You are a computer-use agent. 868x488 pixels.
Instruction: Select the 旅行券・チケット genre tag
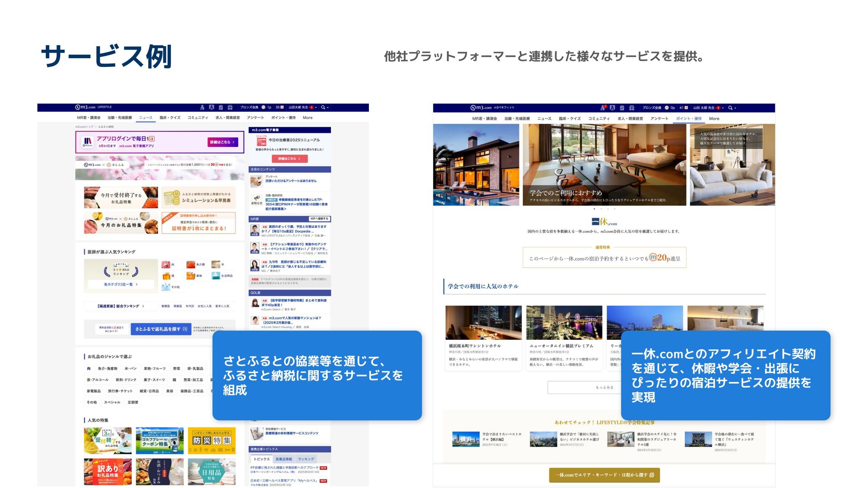pos(120,391)
